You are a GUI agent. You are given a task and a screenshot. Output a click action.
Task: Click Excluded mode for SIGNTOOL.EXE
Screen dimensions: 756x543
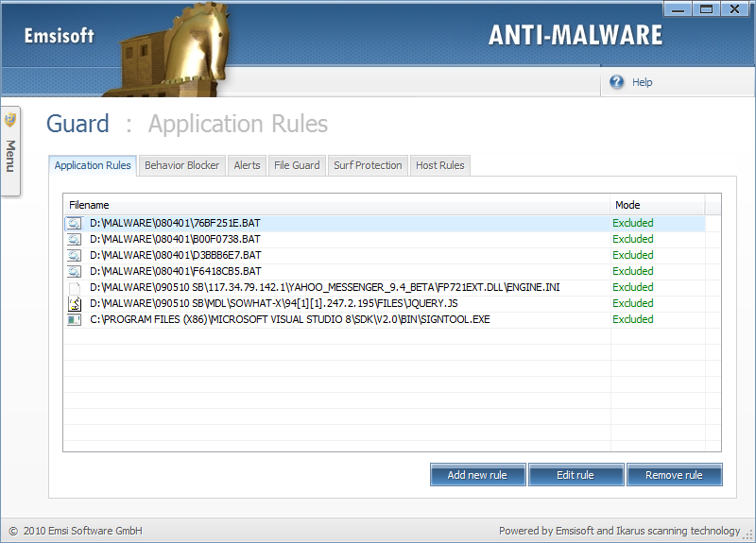[x=632, y=319]
